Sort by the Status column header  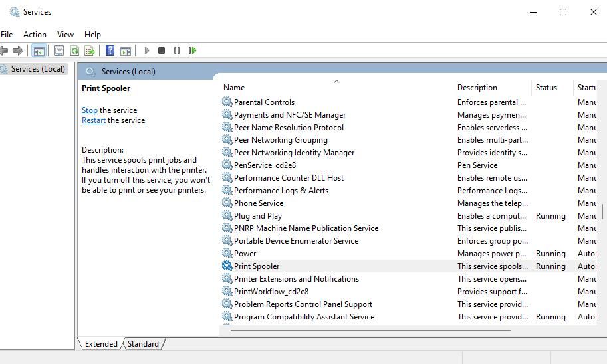point(546,88)
